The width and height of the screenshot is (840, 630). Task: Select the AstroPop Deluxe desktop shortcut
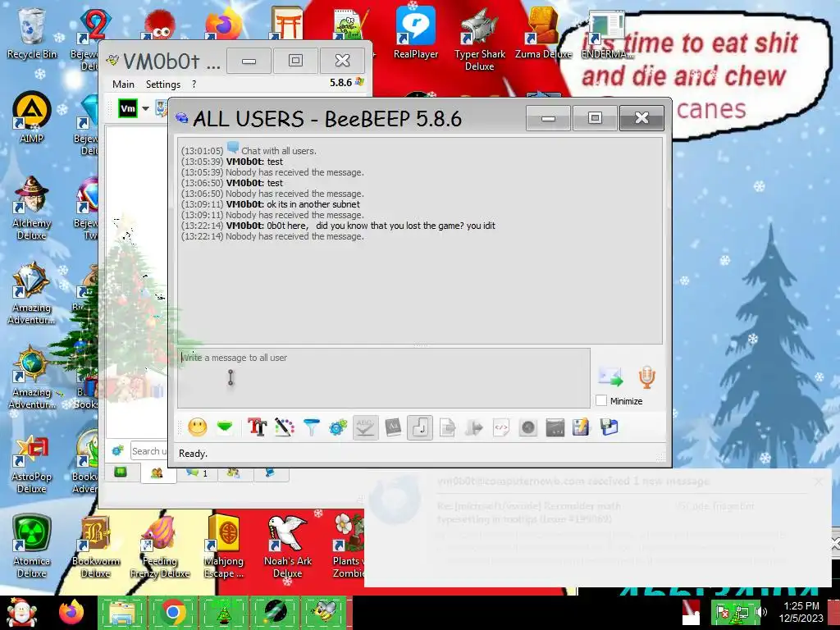(32, 462)
